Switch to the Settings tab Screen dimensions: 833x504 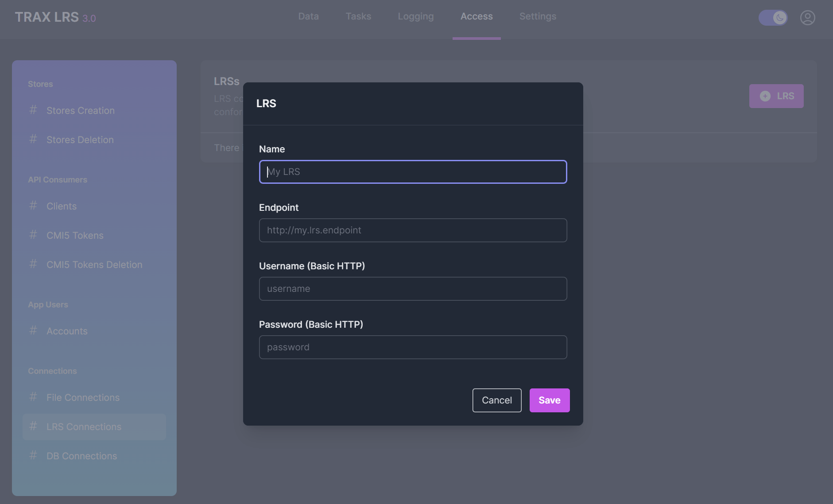(x=538, y=16)
